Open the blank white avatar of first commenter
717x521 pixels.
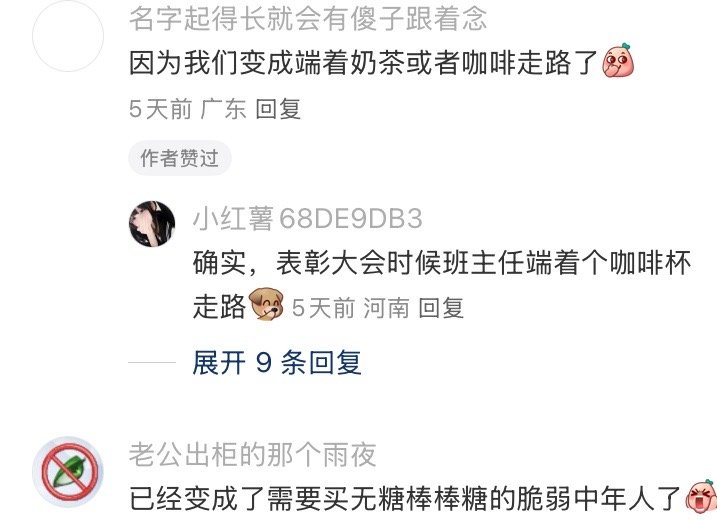[68, 36]
